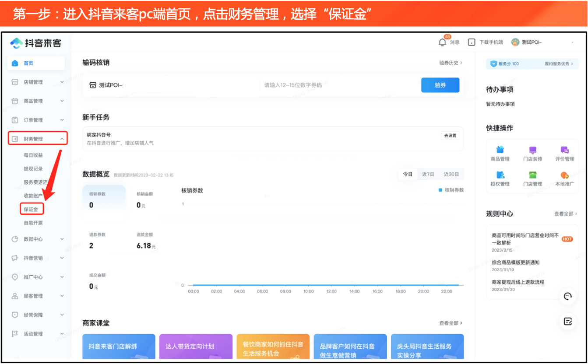Open 品牌客户如何在抖音做生意做营销 card

350,346
